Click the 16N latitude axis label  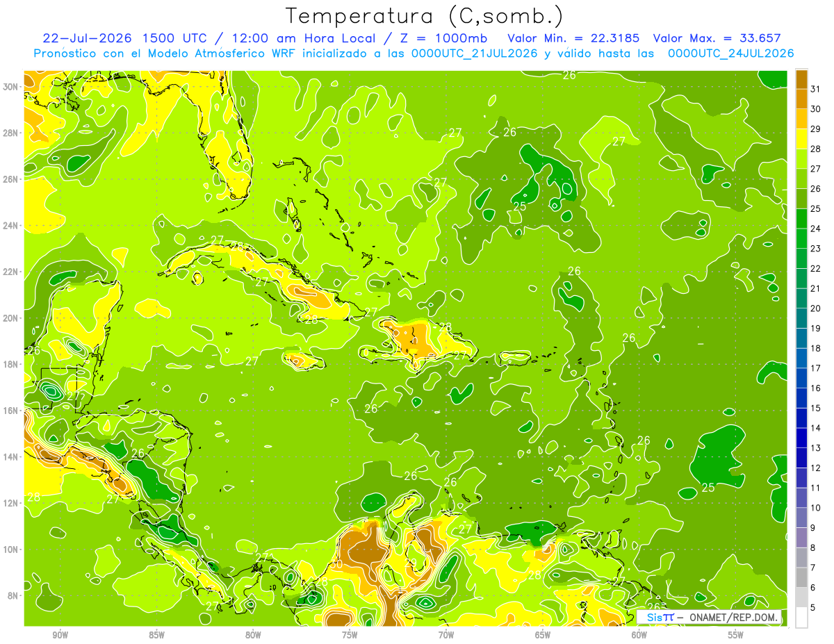[11, 411]
